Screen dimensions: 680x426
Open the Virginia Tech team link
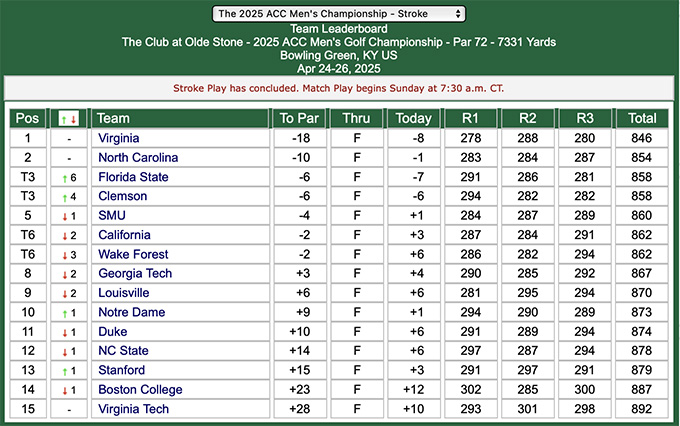tap(133, 409)
